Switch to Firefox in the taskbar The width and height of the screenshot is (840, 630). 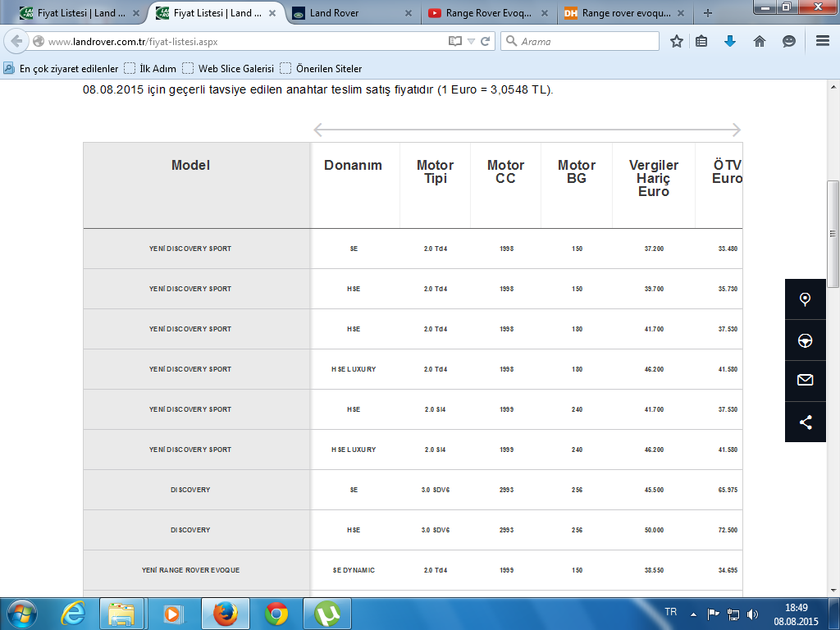(225, 614)
